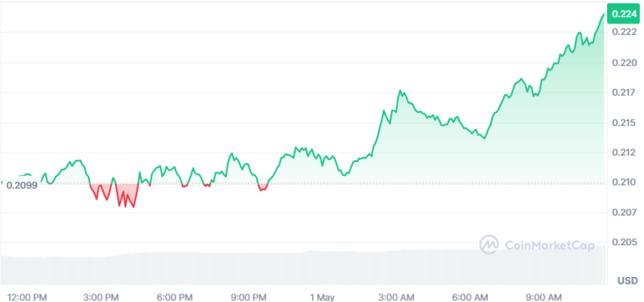Viewport: 644px width, 302px height.
Task: Click the 0.222 price axis label
Action: point(624,32)
